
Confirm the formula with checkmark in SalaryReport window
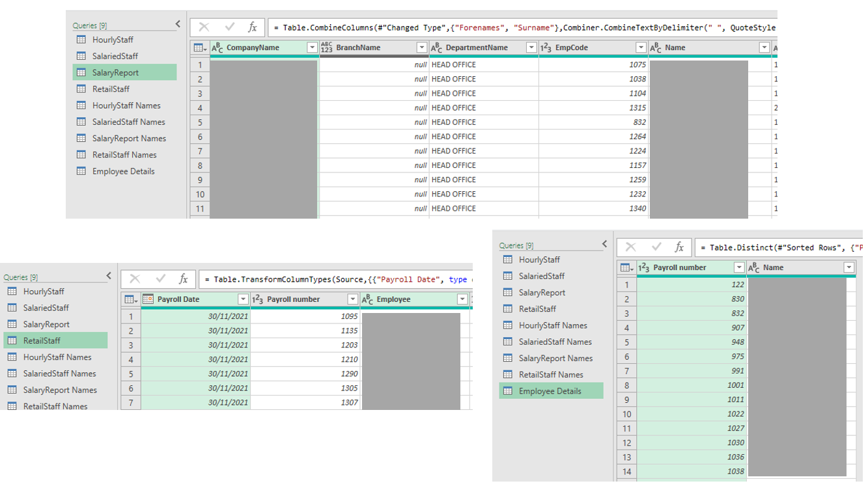[229, 27]
